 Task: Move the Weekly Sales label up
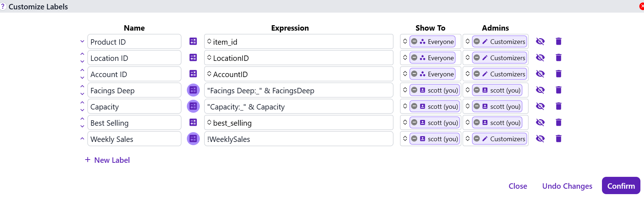click(82, 139)
